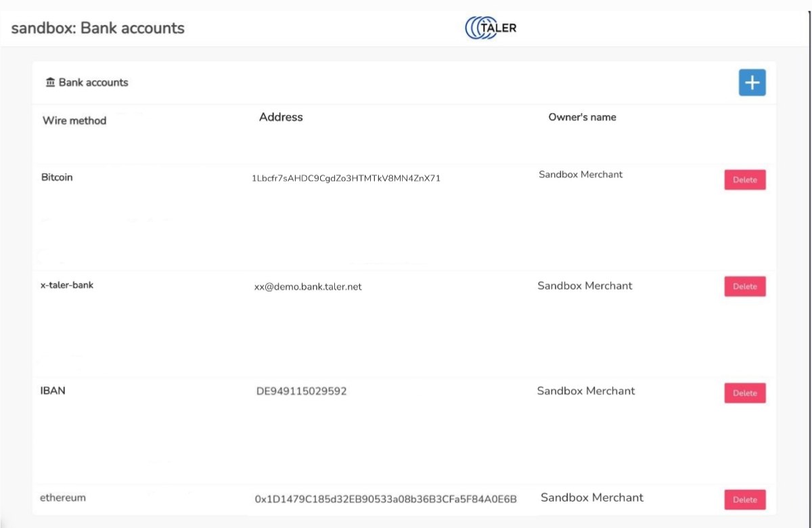The height and width of the screenshot is (528, 812).
Task: Click Sandbox Merchant in the IBAN row
Action: pyautogui.click(x=586, y=391)
